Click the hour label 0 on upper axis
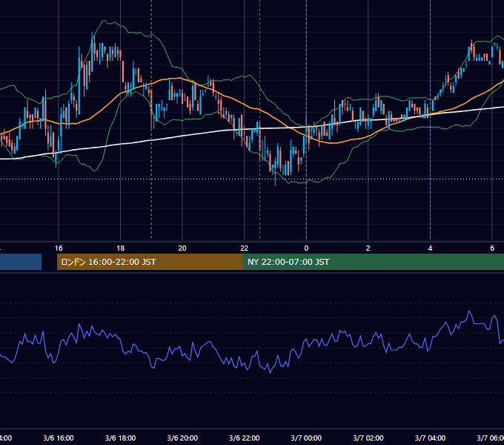Viewport: 504px width, 445px height. tap(306, 248)
